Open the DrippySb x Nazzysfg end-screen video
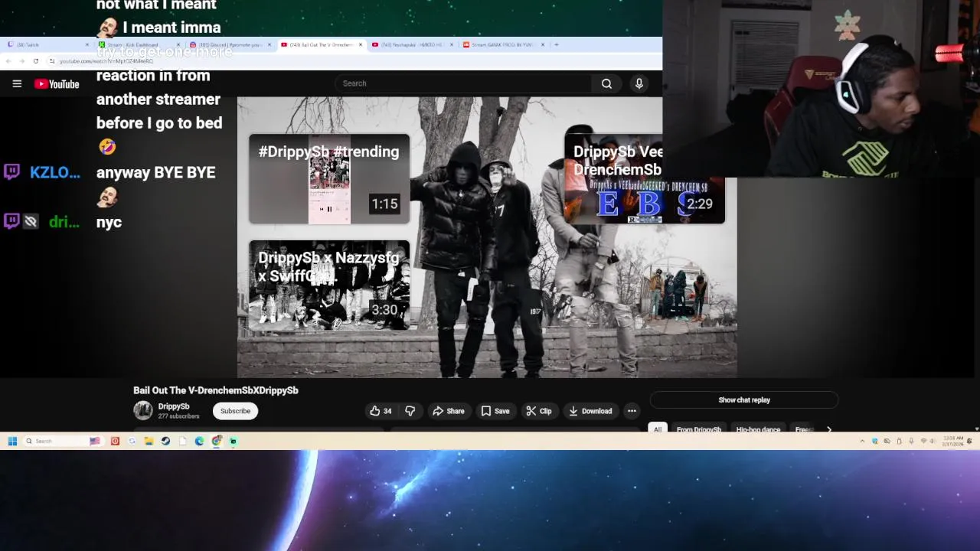This screenshot has height=551, width=980. point(329,285)
